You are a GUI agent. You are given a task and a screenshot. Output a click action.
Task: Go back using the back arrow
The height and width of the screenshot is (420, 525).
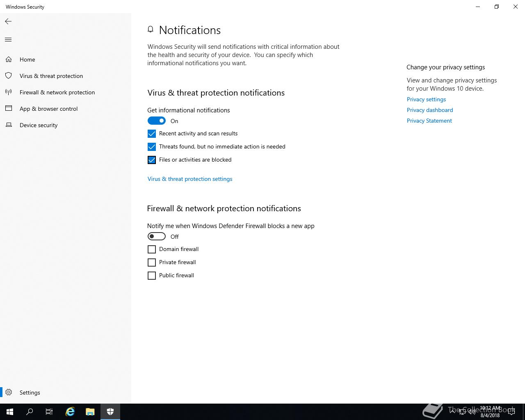tap(8, 21)
